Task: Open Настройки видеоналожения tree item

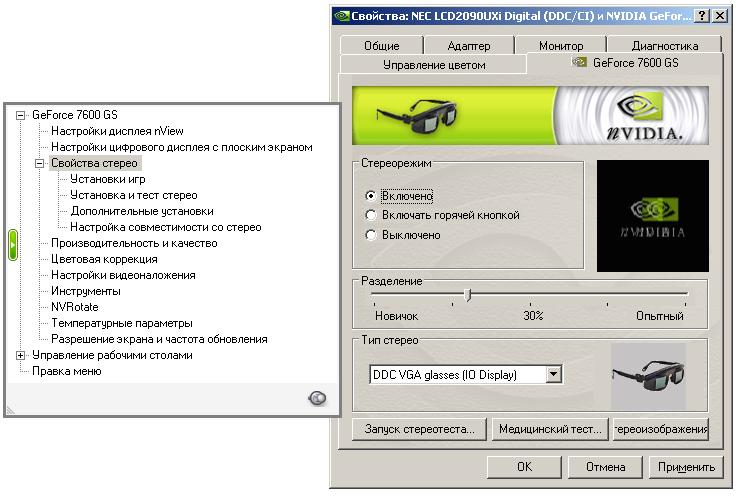Action: pyautogui.click(x=123, y=275)
